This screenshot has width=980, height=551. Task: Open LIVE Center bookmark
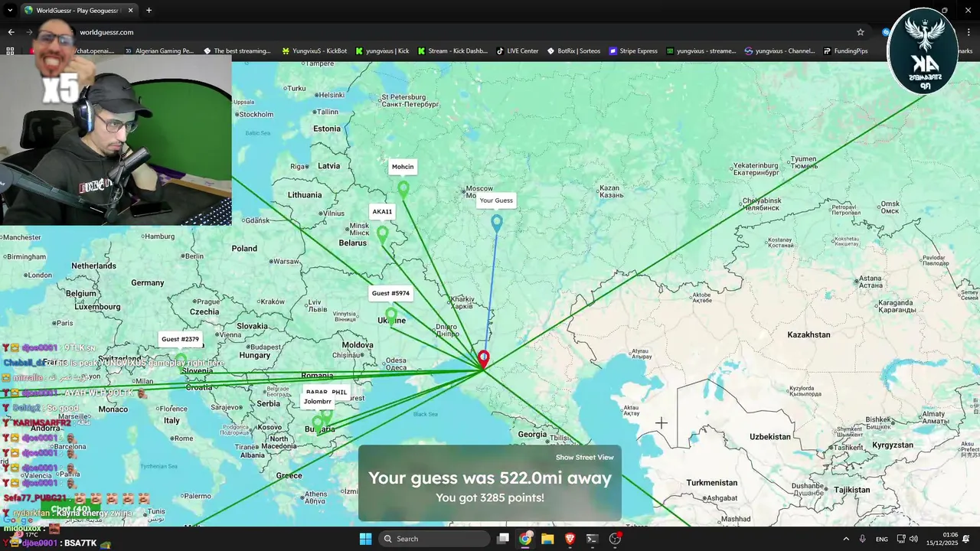518,51
